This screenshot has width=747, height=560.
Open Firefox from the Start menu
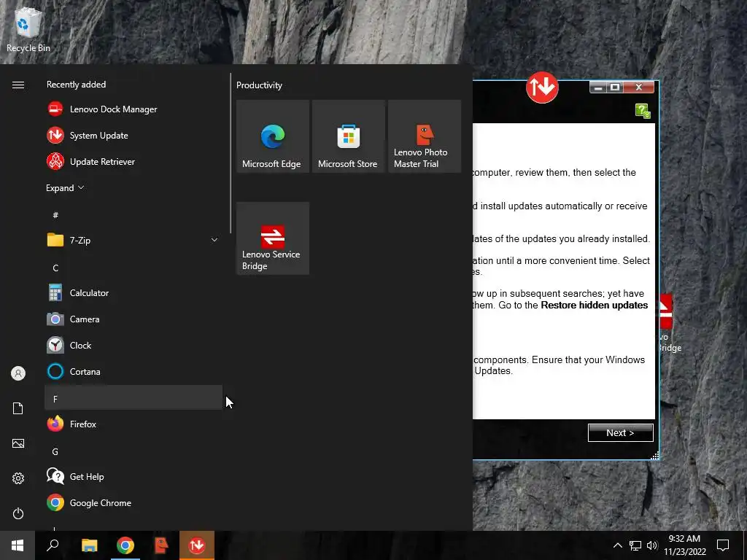(133, 424)
